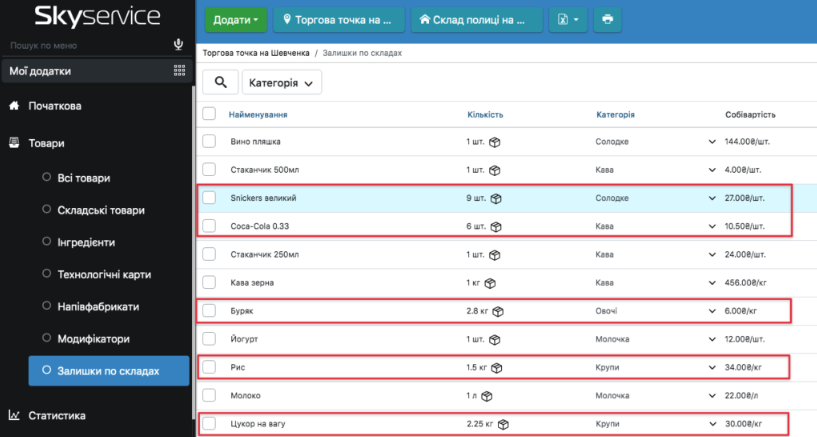Click the microphone icon in menu search
Image resolution: width=817 pixels, height=437 pixels.
pos(179,44)
